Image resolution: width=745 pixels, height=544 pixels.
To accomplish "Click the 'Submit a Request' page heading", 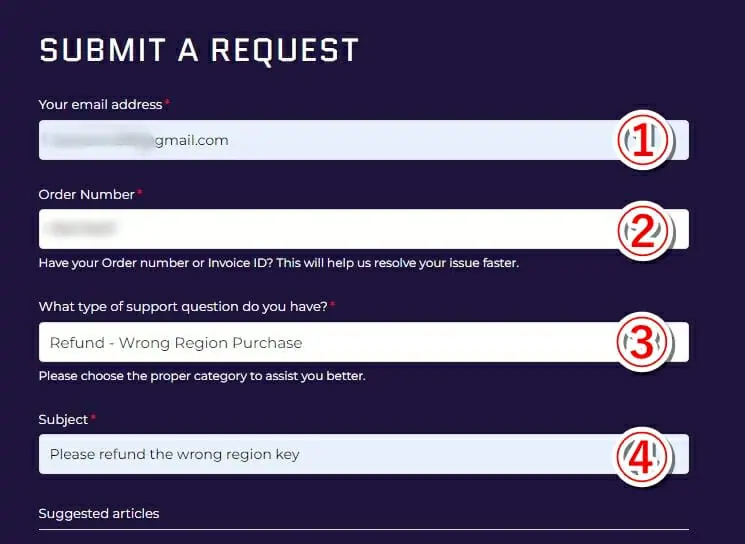I will pyautogui.click(x=198, y=51).
